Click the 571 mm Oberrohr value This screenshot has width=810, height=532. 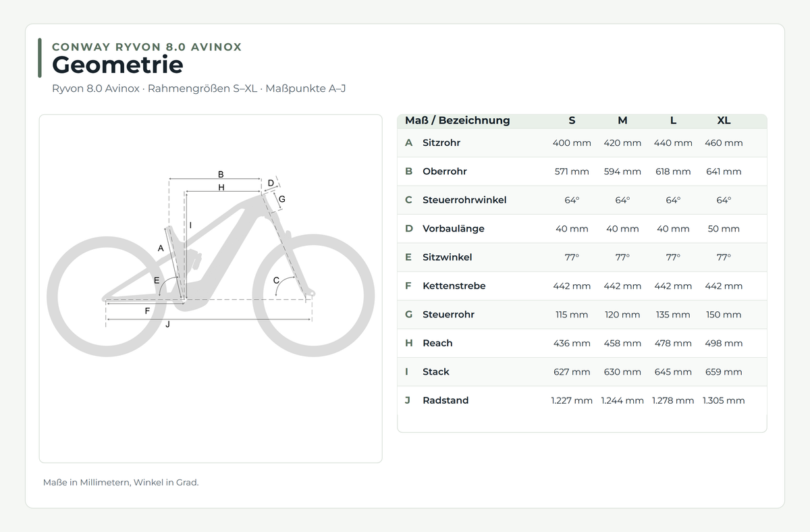coord(572,171)
